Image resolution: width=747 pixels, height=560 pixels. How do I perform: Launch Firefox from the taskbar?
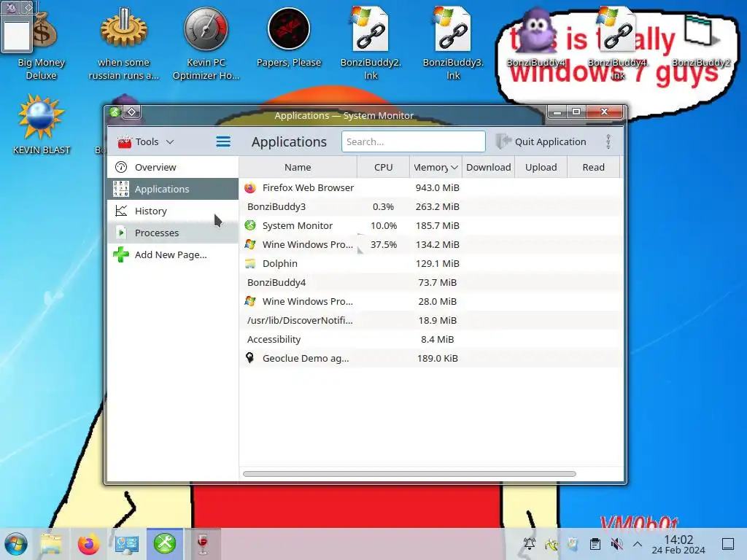click(88, 544)
